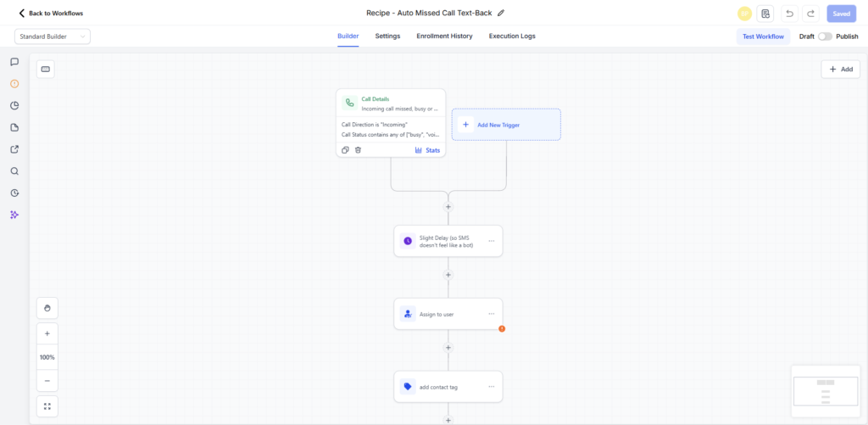
Task: Open options menu for Assign to user
Action: [x=491, y=314]
